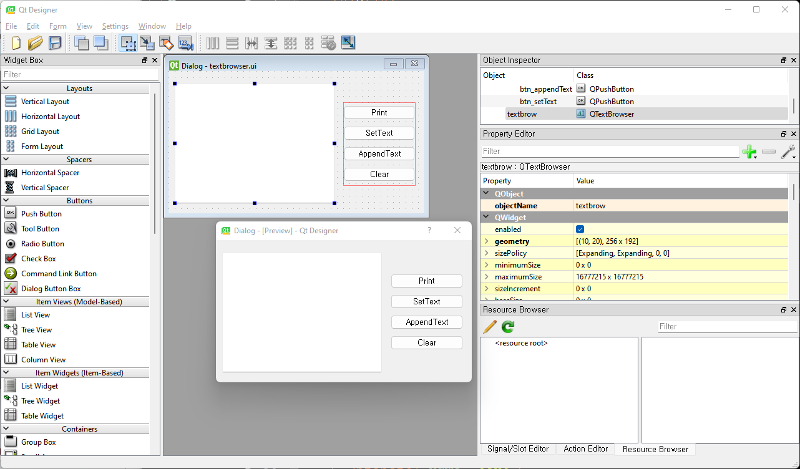This screenshot has height=469, width=800.
Task: Click Clear button in Preview dialog
Action: 427,343
